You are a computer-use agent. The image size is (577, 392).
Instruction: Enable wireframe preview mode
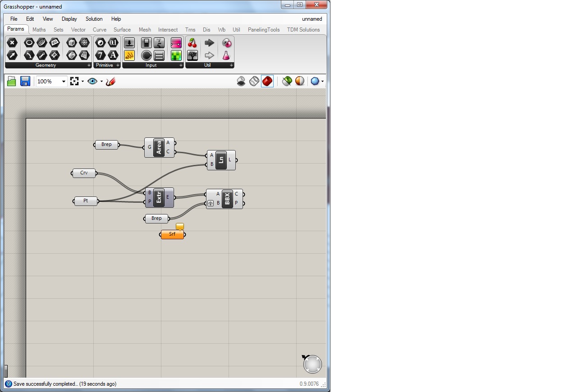pyautogui.click(x=254, y=81)
